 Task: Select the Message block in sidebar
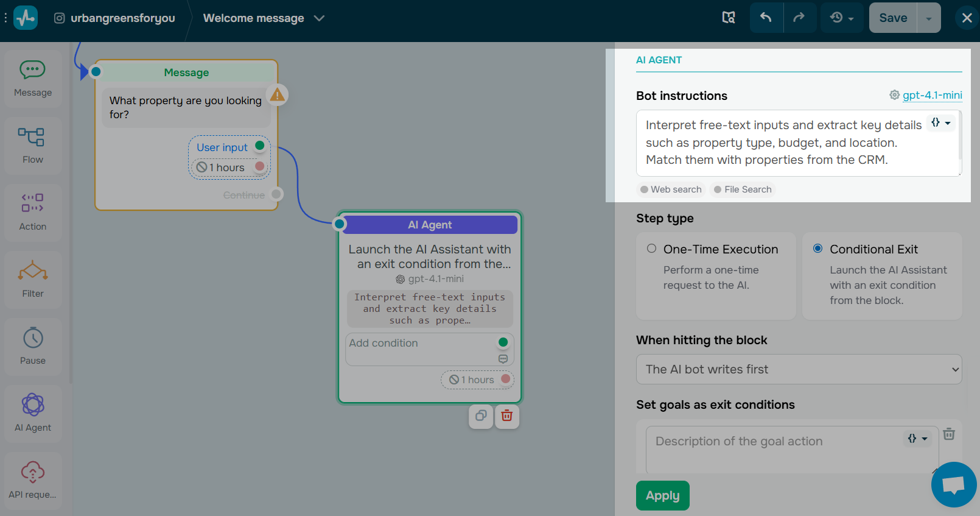(x=33, y=79)
